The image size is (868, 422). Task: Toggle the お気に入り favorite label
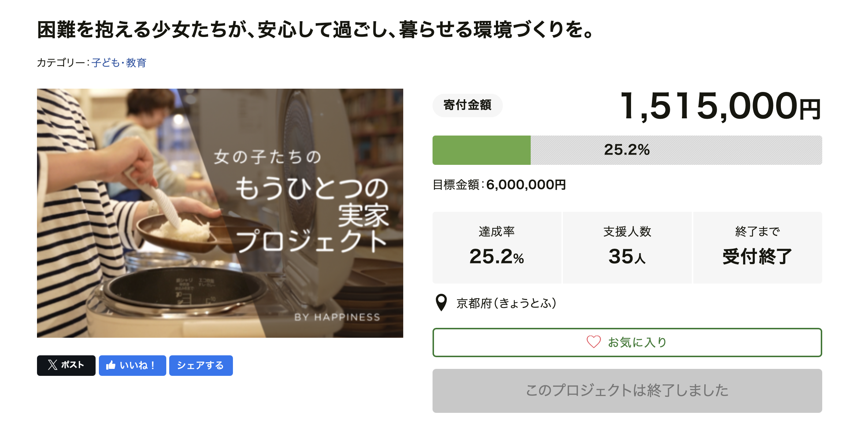637,343
